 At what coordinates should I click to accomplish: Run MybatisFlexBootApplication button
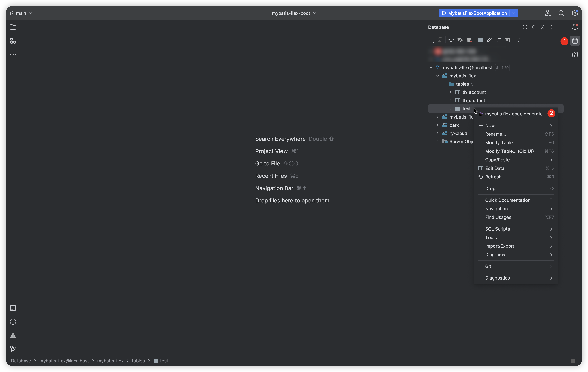click(474, 13)
